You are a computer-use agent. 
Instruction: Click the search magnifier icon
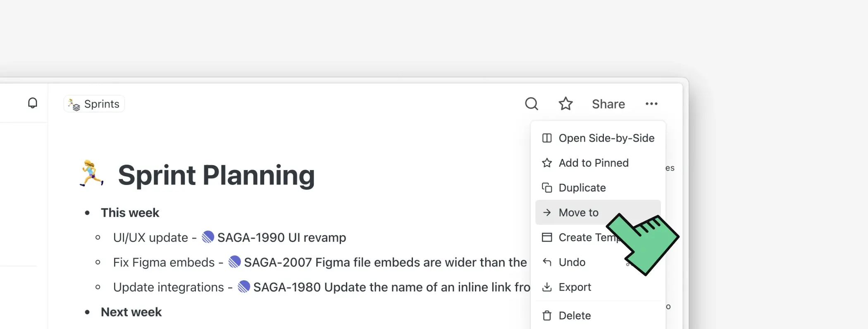[532, 104]
